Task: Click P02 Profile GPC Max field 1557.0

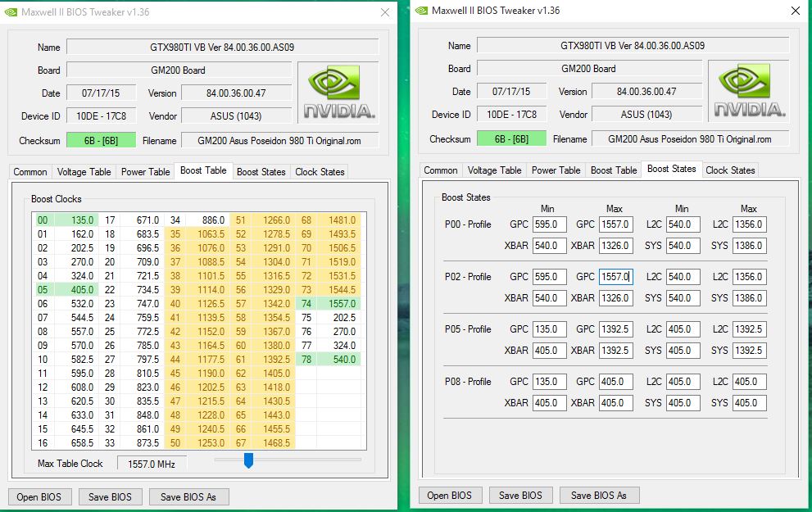Action: (x=615, y=276)
